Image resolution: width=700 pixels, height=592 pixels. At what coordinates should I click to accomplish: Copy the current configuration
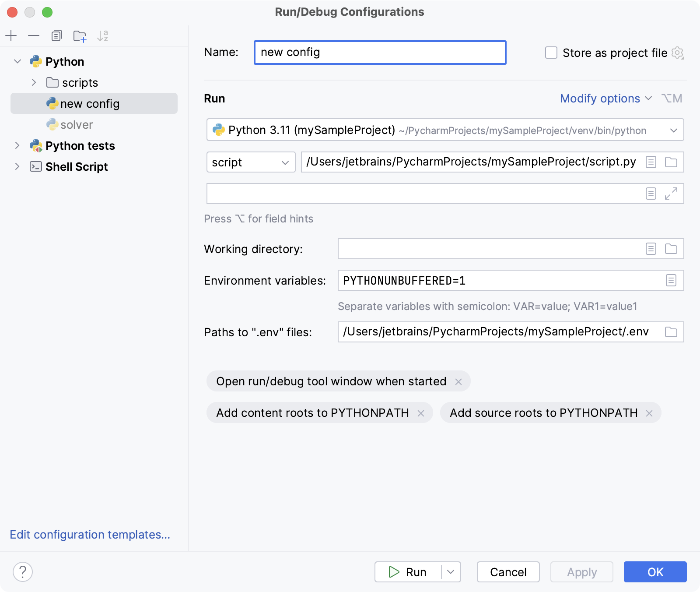(56, 35)
